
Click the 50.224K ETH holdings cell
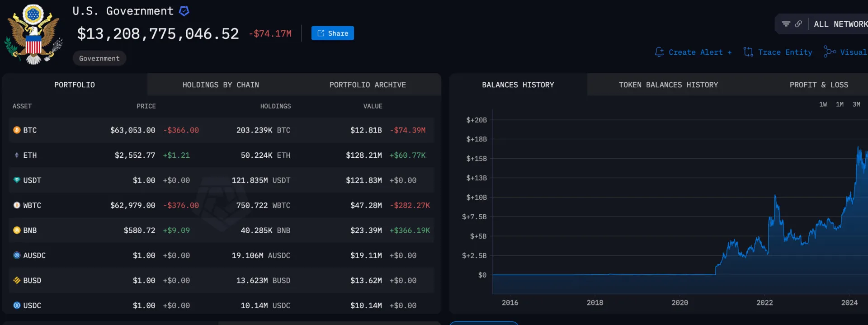point(265,155)
